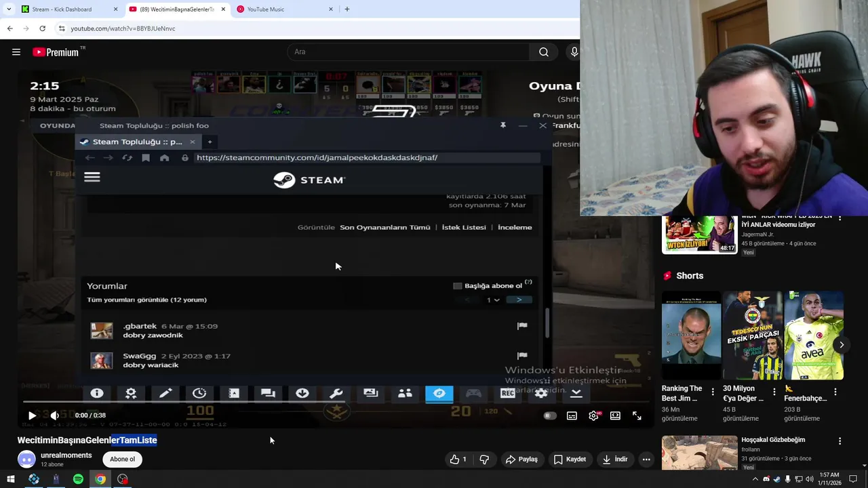
Task: Open the JagermaN Jr. channel name
Action: [757, 235]
